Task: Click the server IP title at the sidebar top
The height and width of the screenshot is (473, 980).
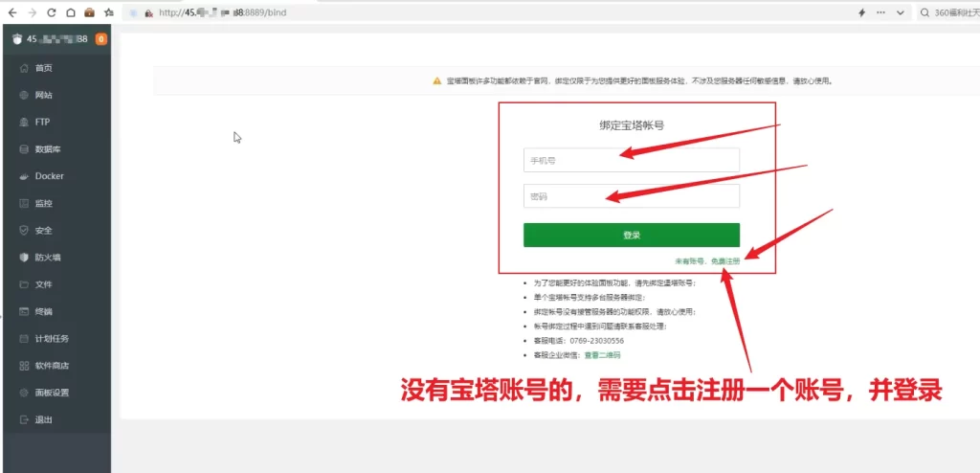Action: pos(56,39)
